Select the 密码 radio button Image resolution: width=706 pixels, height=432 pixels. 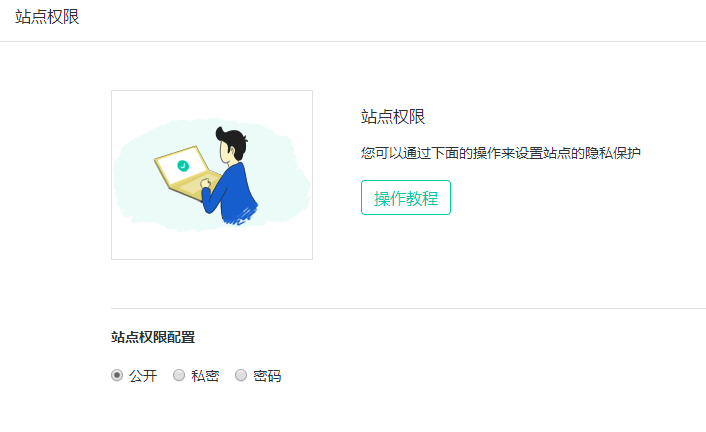(x=241, y=375)
